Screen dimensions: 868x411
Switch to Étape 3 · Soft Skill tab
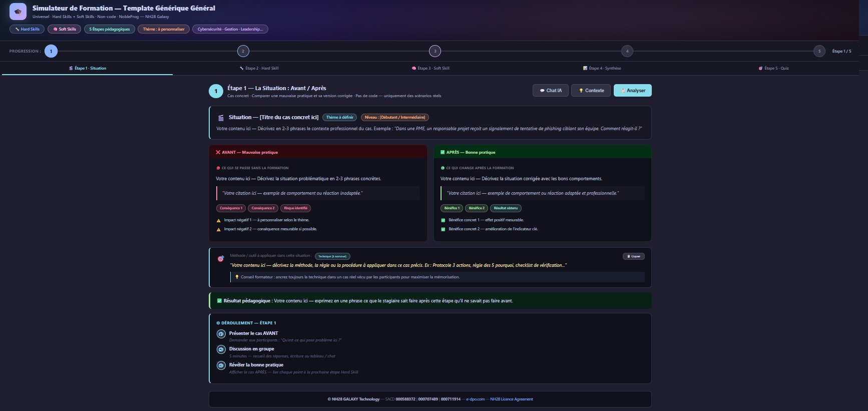pos(430,68)
